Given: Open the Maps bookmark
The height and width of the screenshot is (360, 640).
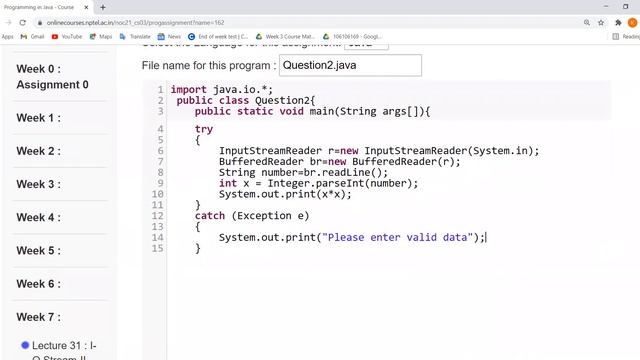Looking at the screenshot, I should [101, 37].
